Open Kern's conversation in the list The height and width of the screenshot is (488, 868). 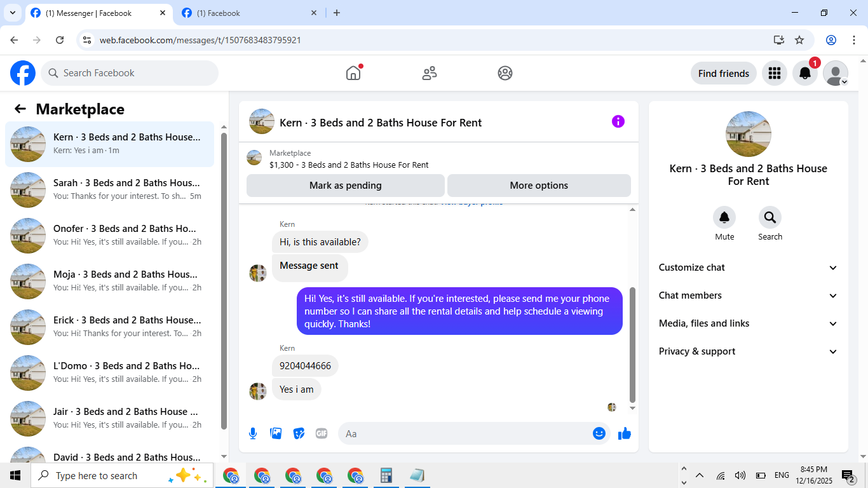click(x=109, y=144)
